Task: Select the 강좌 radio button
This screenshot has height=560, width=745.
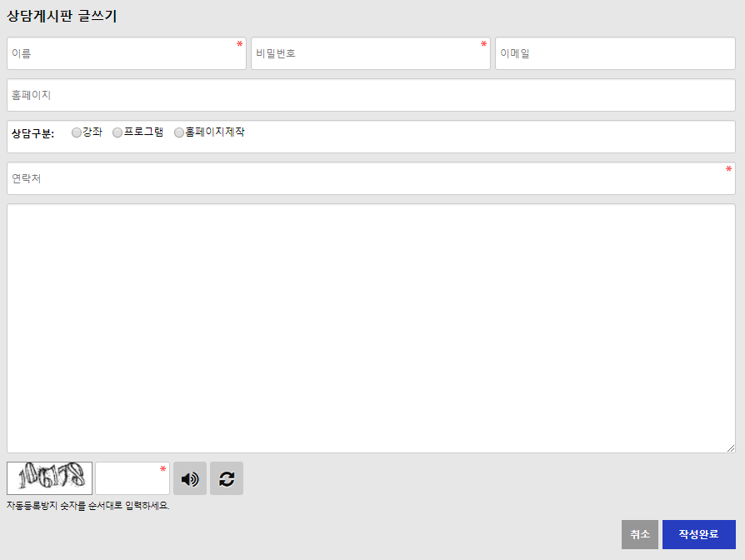Action: point(77,132)
